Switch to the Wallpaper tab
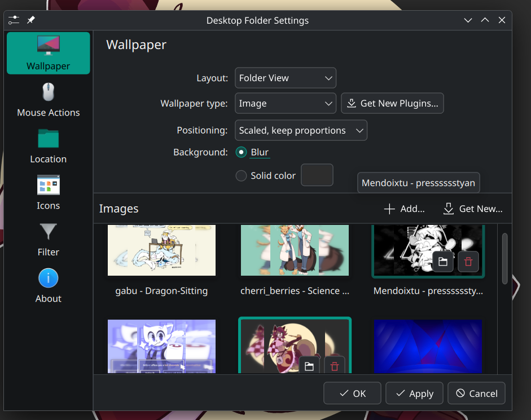Screen dimensions: 531x420 point(48,54)
